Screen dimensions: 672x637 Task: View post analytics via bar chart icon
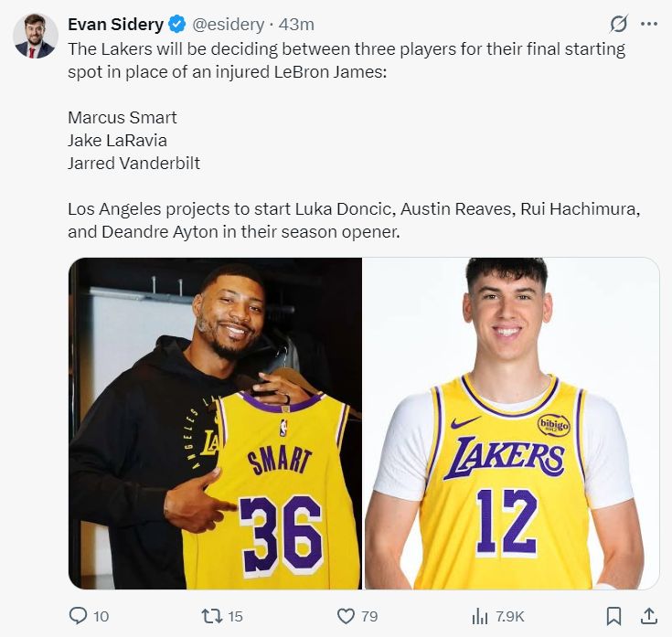(479, 616)
